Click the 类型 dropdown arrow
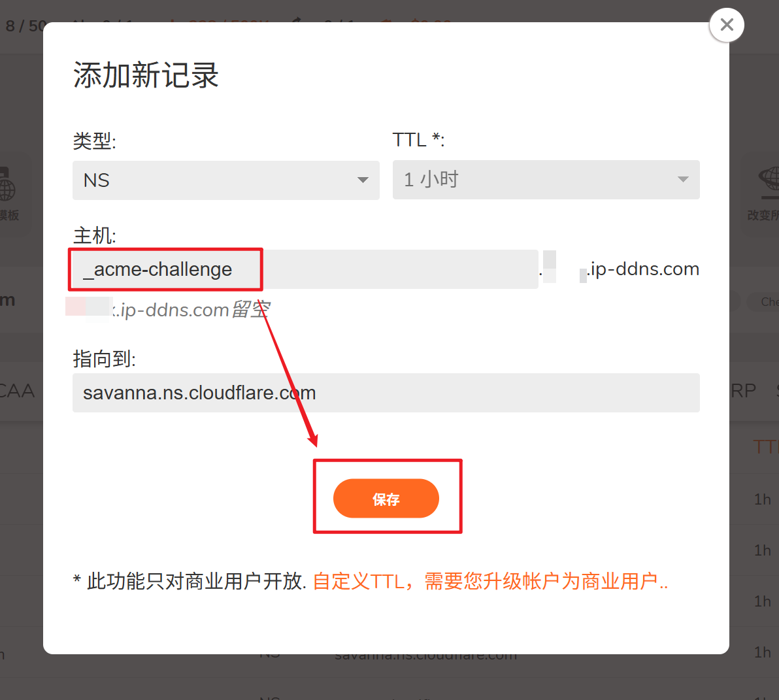This screenshot has height=700, width=779. pyautogui.click(x=363, y=180)
